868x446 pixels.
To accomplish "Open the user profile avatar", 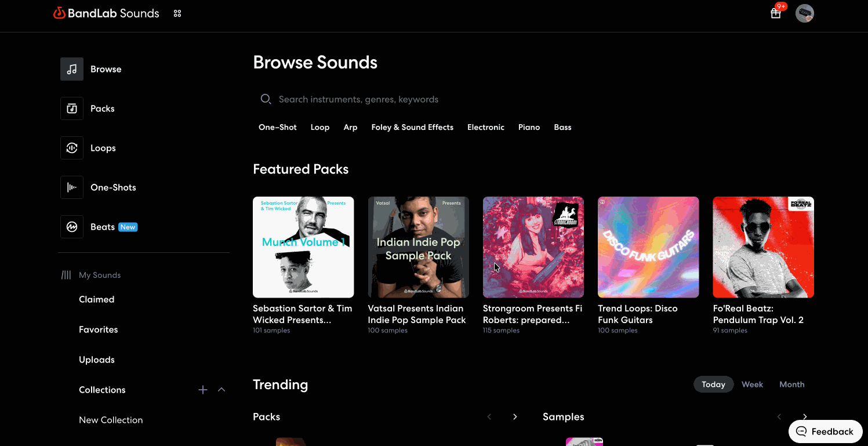I will [x=804, y=13].
